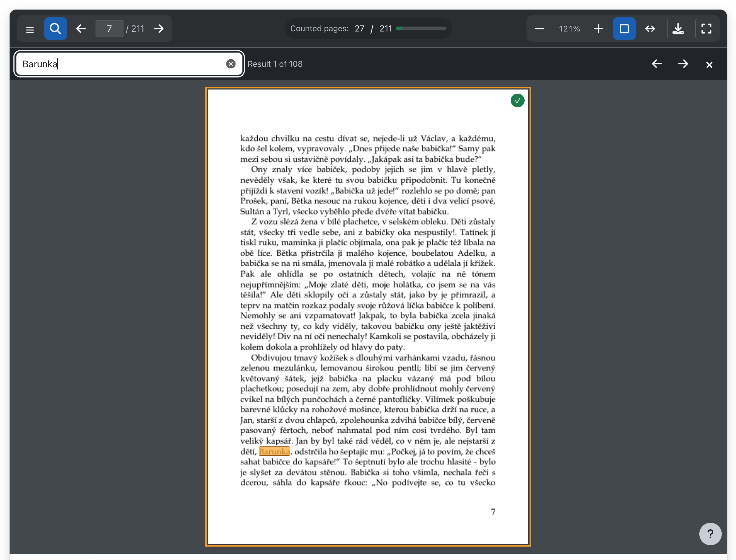Click the highlighted Barunka word in text
The height and width of the screenshot is (560, 736).
coord(274,451)
